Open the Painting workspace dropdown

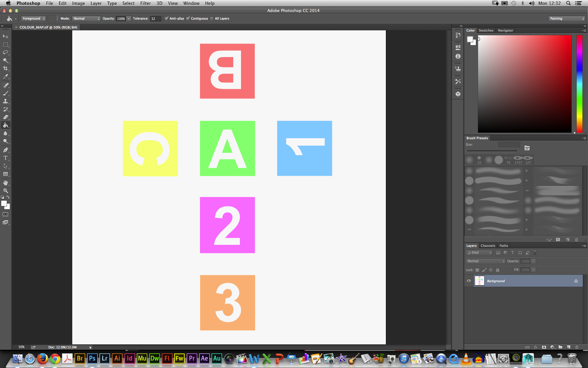point(567,18)
